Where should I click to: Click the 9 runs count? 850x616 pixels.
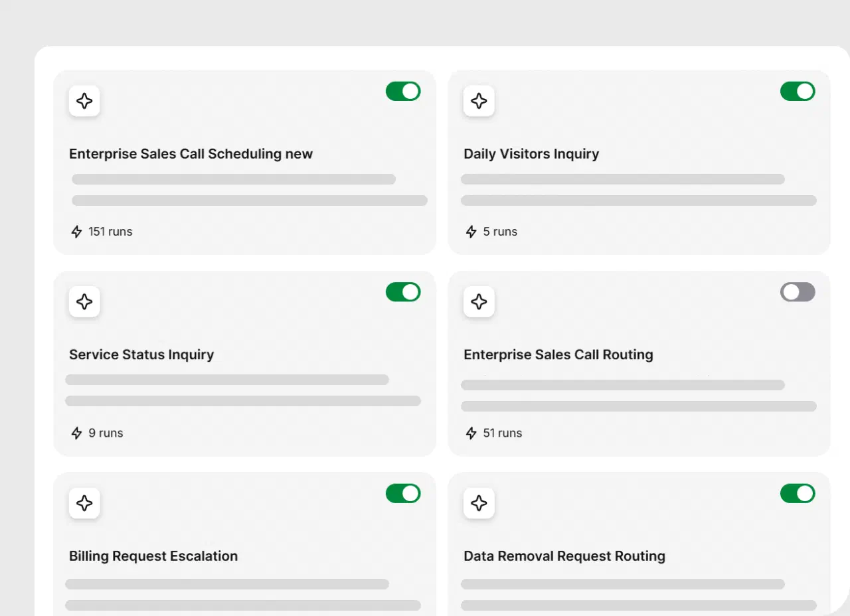pyautogui.click(x=106, y=433)
